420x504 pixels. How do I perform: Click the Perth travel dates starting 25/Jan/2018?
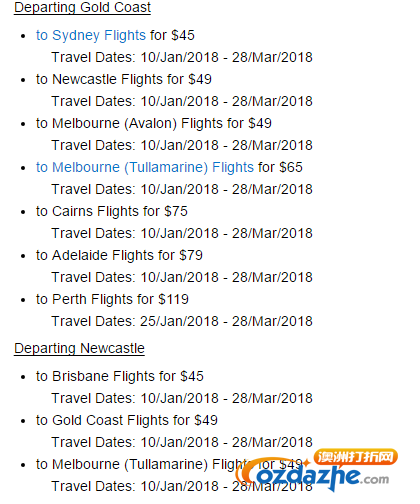click(182, 321)
